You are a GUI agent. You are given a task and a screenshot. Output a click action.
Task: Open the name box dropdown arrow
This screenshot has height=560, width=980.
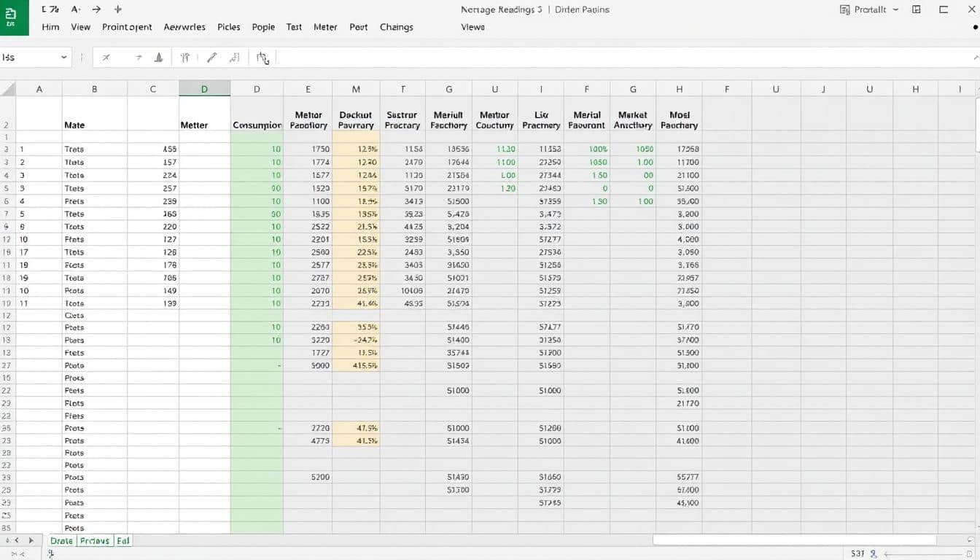pyautogui.click(x=64, y=58)
